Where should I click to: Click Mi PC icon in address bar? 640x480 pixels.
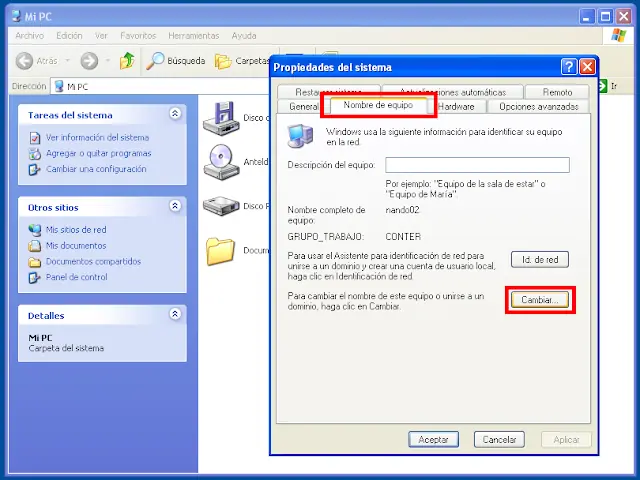click(59, 86)
